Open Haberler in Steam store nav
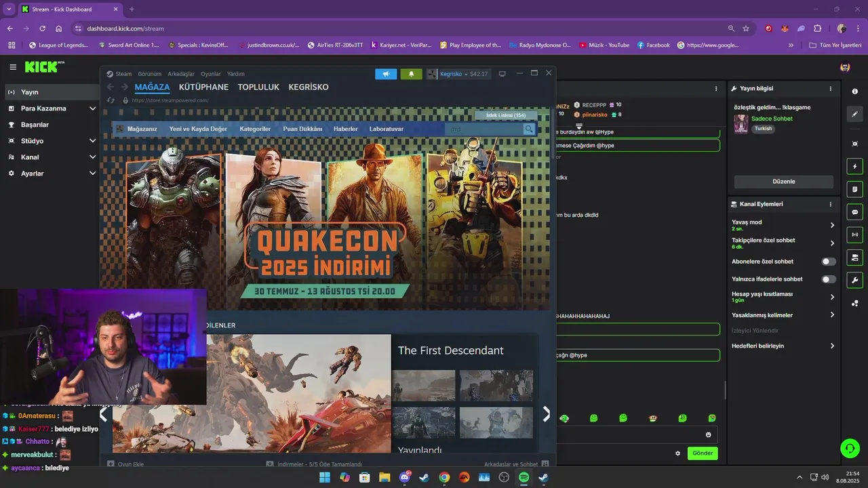 tap(346, 129)
